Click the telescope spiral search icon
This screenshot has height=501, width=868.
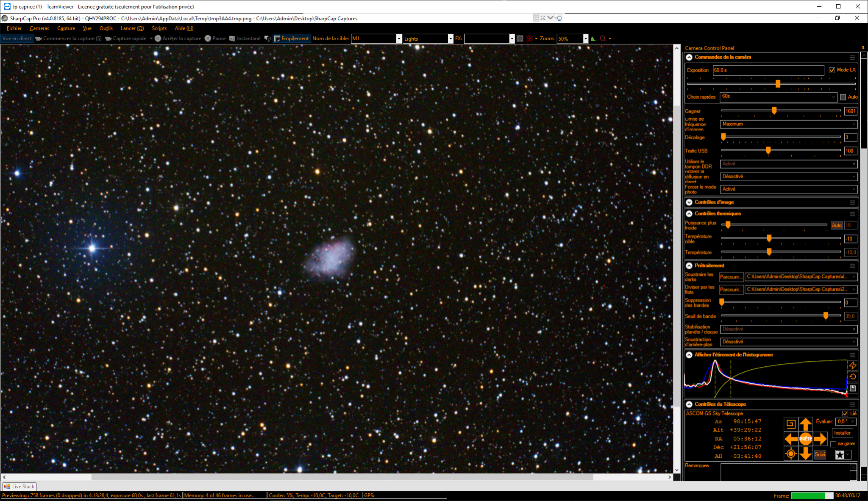coord(791,424)
